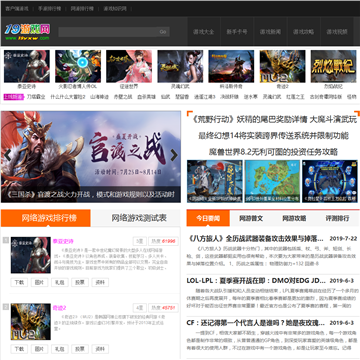This screenshot has width=360, height=360.
Task: Open the 楚留香 game link
Action: pos(182,97)
